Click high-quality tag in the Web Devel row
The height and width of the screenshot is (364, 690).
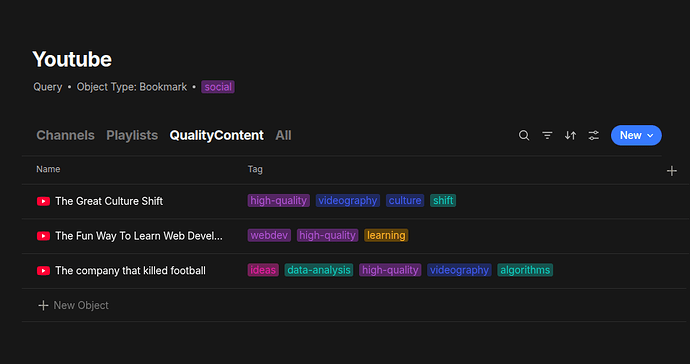coord(327,235)
